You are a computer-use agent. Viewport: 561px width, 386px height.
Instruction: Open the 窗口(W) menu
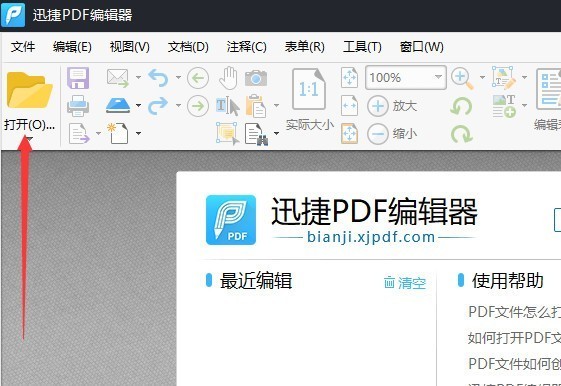click(421, 47)
